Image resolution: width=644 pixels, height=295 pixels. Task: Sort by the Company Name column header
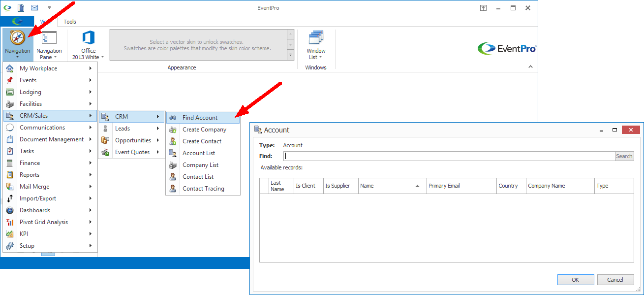[560, 186]
